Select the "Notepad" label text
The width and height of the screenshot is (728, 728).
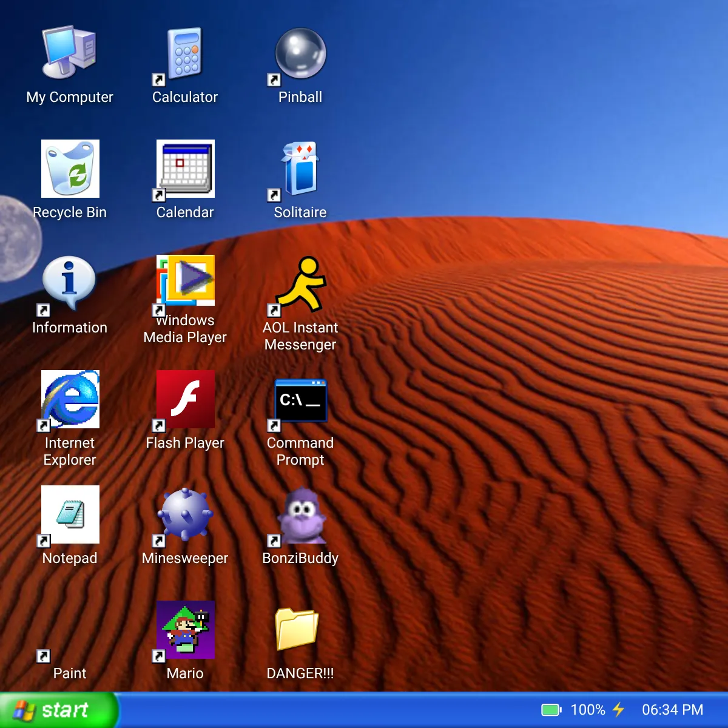[70, 558]
